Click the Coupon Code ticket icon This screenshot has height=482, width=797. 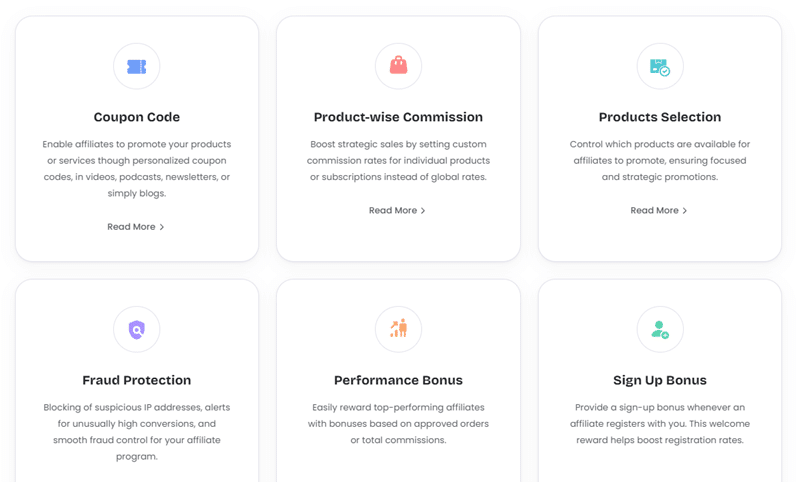[137, 67]
